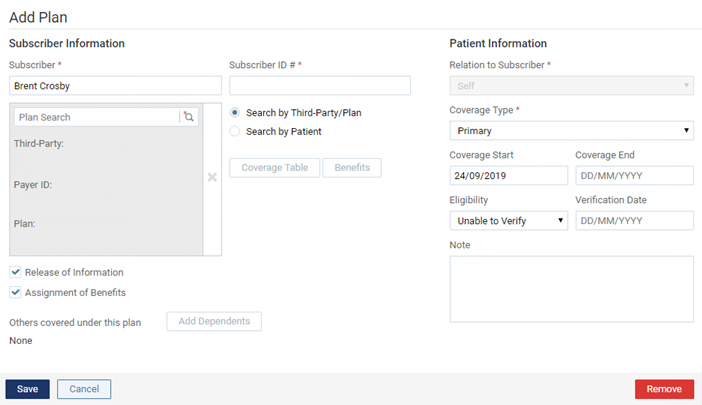Viewport: 702px width, 405px height.
Task: Save the plan
Action: (27, 389)
